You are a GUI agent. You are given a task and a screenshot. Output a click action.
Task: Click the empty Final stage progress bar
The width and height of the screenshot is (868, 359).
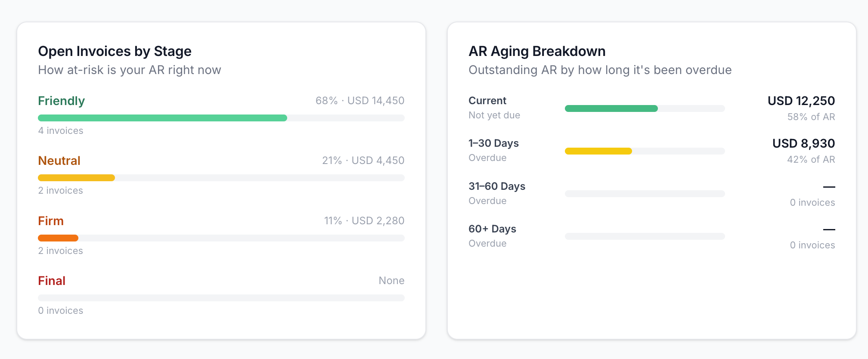pos(221,298)
